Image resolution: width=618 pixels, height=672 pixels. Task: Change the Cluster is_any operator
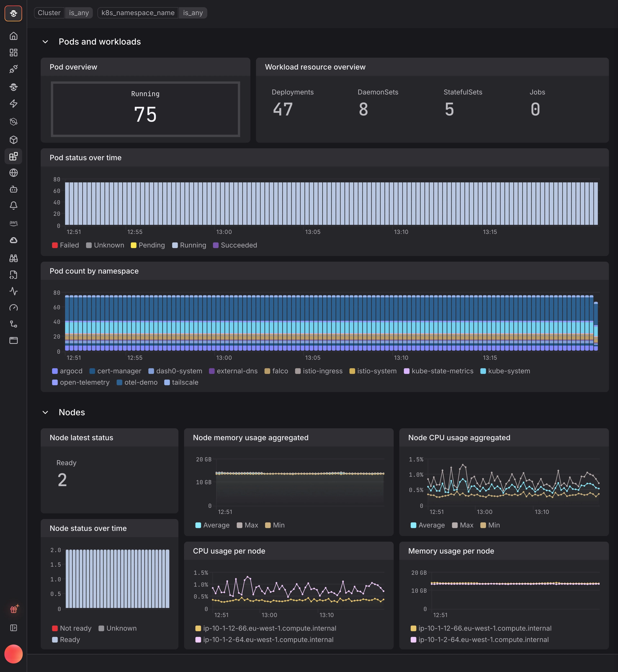pyautogui.click(x=79, y=13)
